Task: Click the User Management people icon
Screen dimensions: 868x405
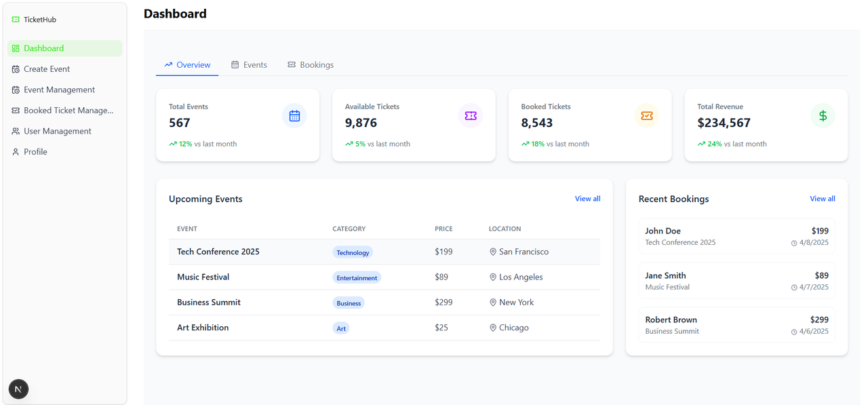Action: (16, 131)
